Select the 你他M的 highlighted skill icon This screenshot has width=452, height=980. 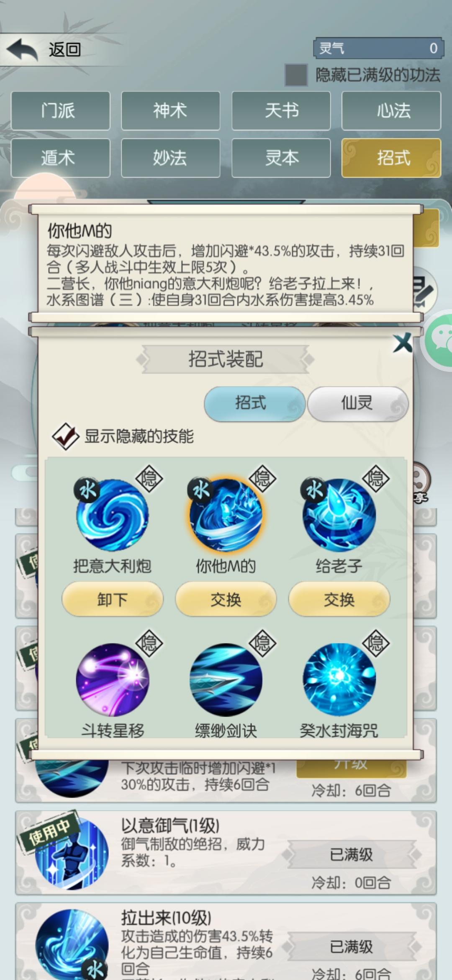click(226, 515)
